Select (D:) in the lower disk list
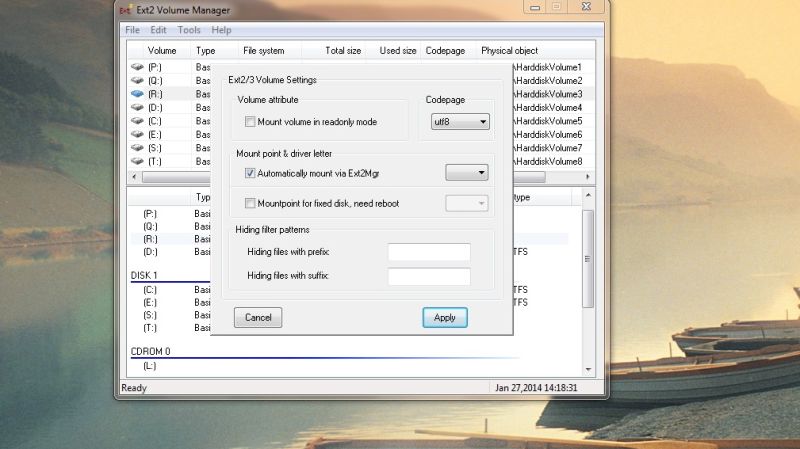Viewport: 800px width, 449px height. click(x=150, y=252)
